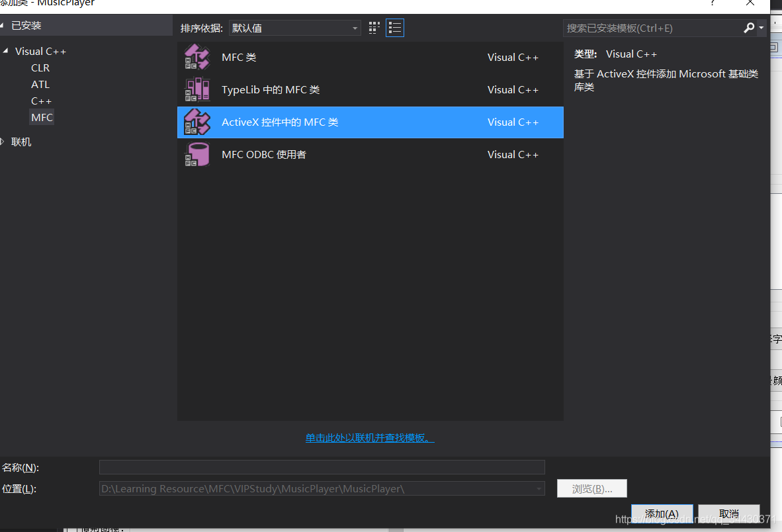Click the TypeLib 中的 MFC 类 icon
This screenshot has width=782, height=532.
197,89
